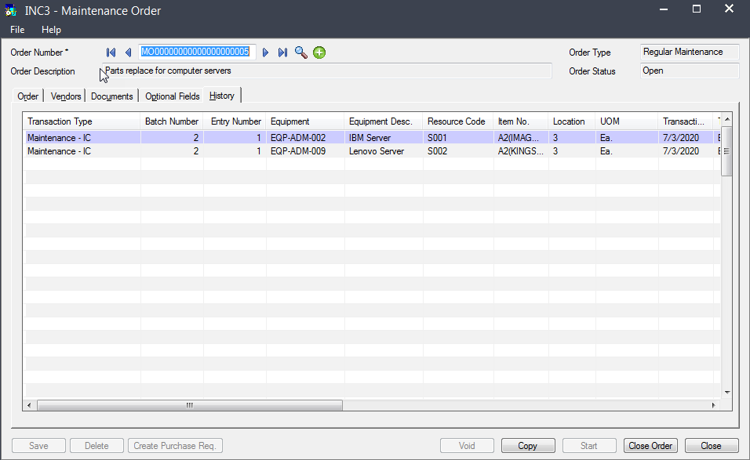
Task: Select the EQP-ADM-009 equipment cell
Action: [305, 151]
